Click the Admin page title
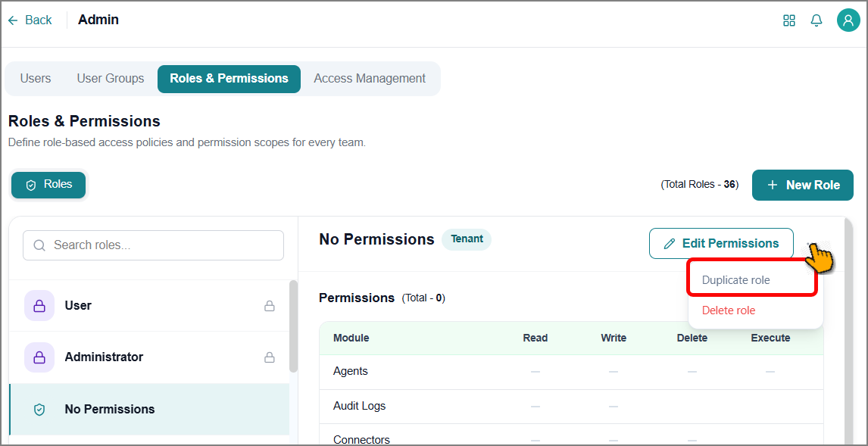This screenshot has height=446, width=868. coord(98,20)
